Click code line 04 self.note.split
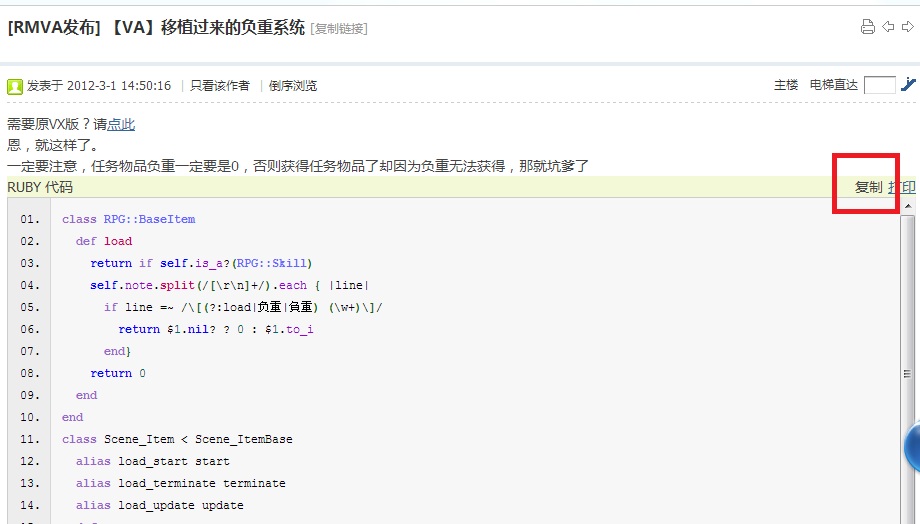Screen dimensions: 920x524 tap(229, 285)
